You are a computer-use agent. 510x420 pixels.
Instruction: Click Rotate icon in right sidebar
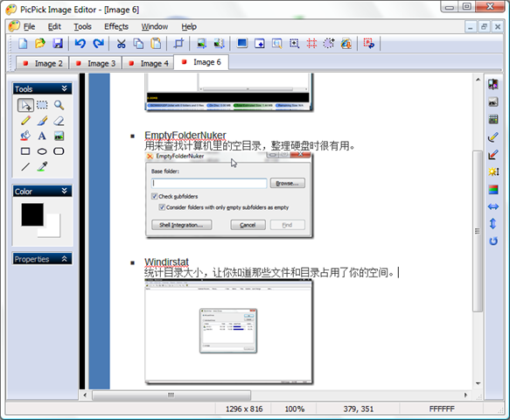(x=493, y=241)
